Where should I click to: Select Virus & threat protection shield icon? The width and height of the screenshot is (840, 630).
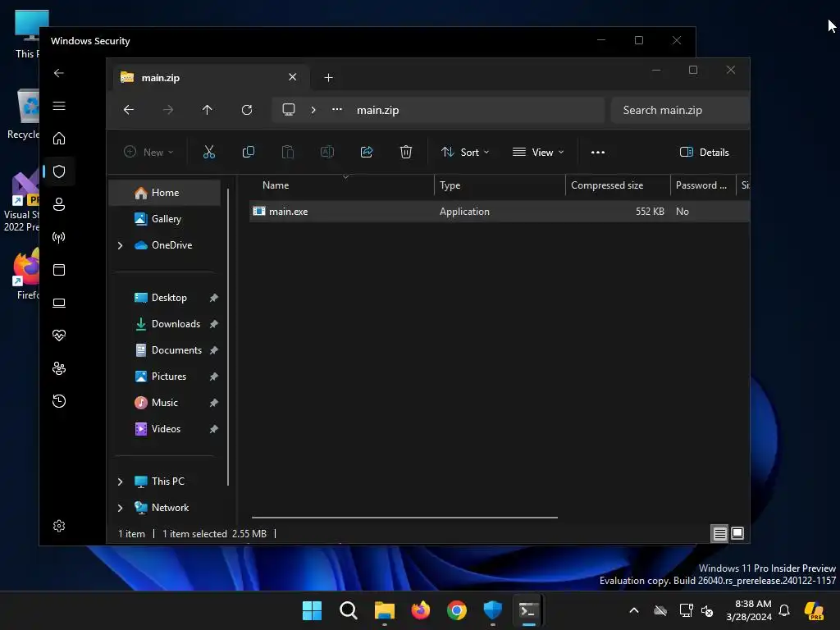click(59, 171)
